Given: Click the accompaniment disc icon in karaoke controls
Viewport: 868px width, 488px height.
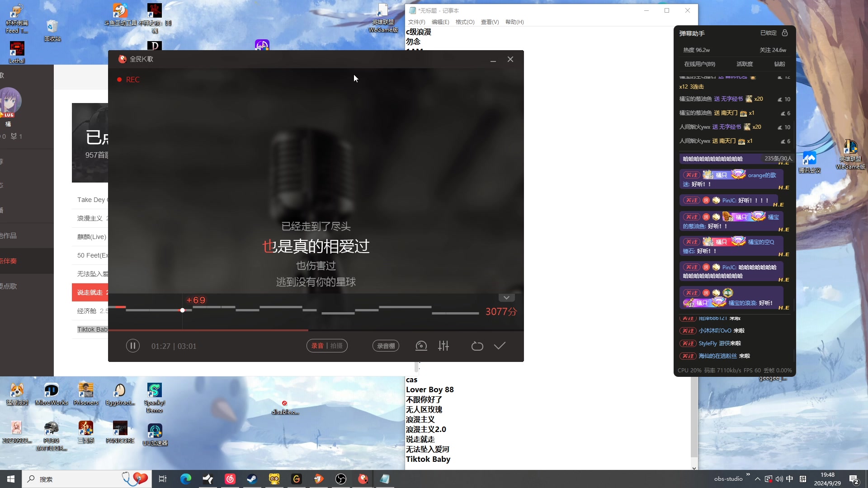Looking at the screenshot, I should coord(421,346).
